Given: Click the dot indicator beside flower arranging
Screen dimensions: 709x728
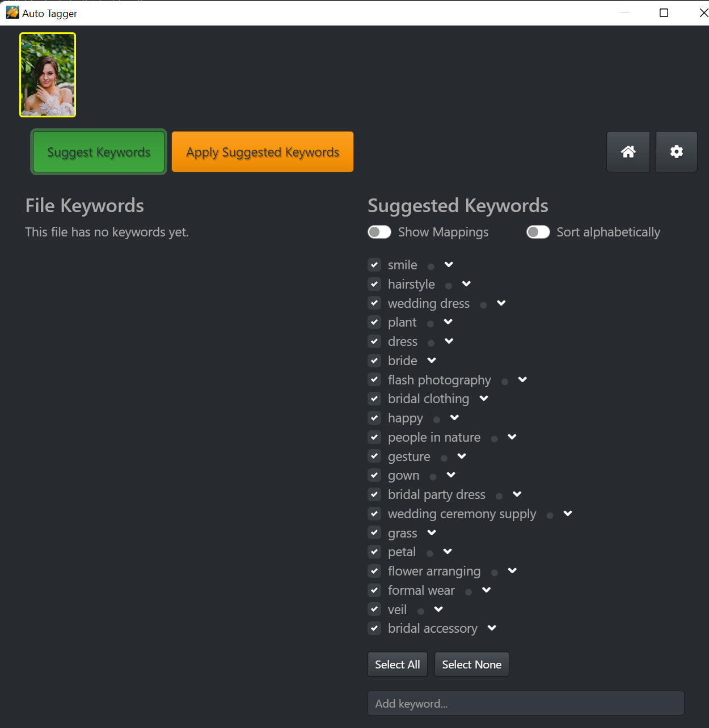Looking at the screenshot, I should tap(495, 573).
